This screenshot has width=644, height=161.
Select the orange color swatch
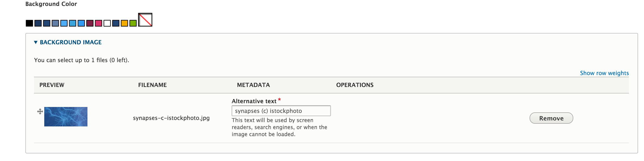point(124,23)
